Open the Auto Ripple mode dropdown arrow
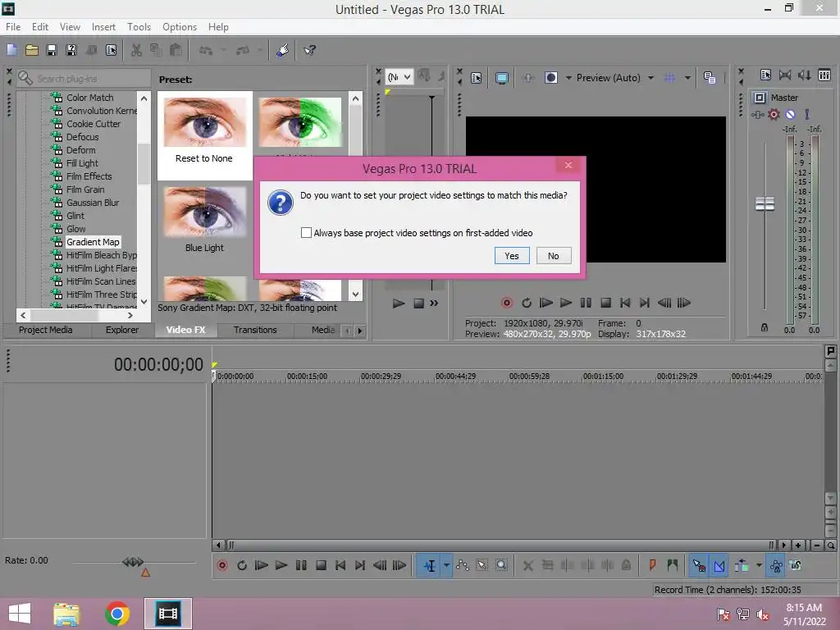The width and height of the screenshot is (840, 630). point(759,566)
